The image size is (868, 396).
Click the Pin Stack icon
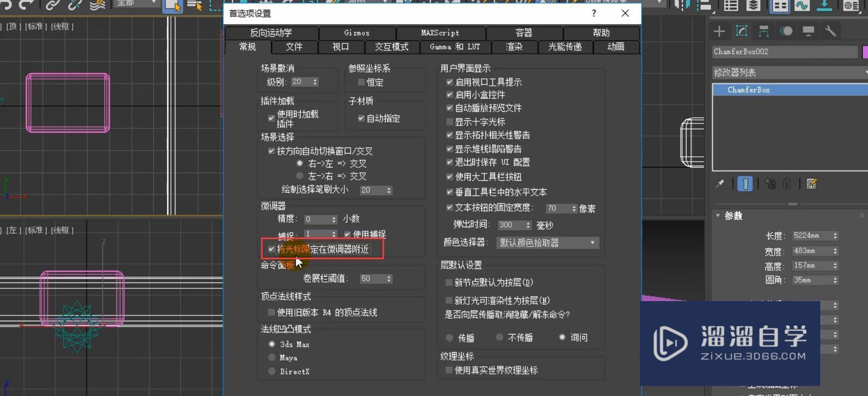pyautogui.click(x=720, y=184)
